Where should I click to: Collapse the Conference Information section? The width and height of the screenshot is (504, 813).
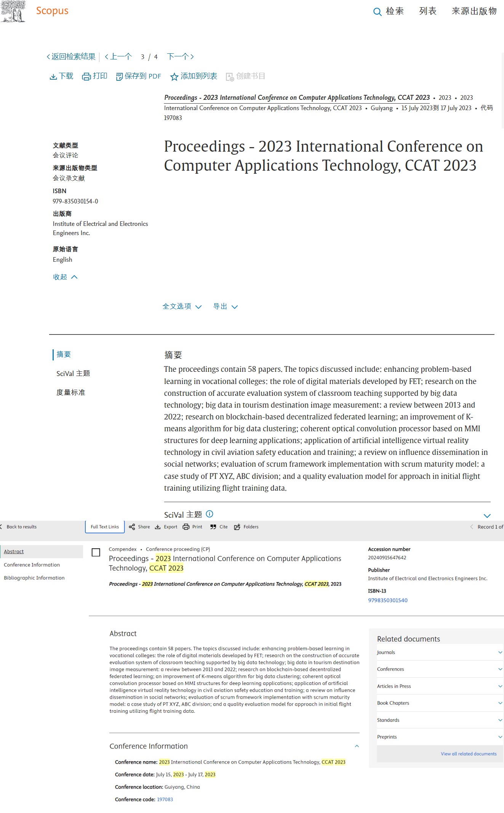point(357,746)
